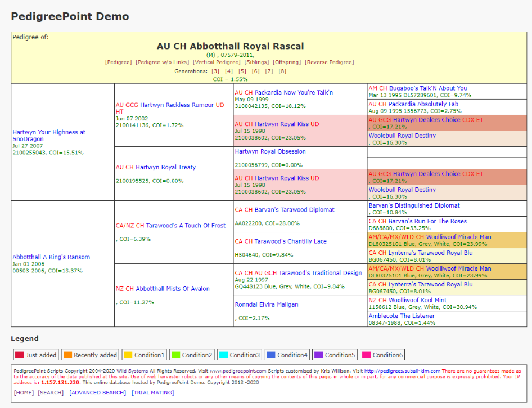Go to the HOME footer link

point(24,393)
